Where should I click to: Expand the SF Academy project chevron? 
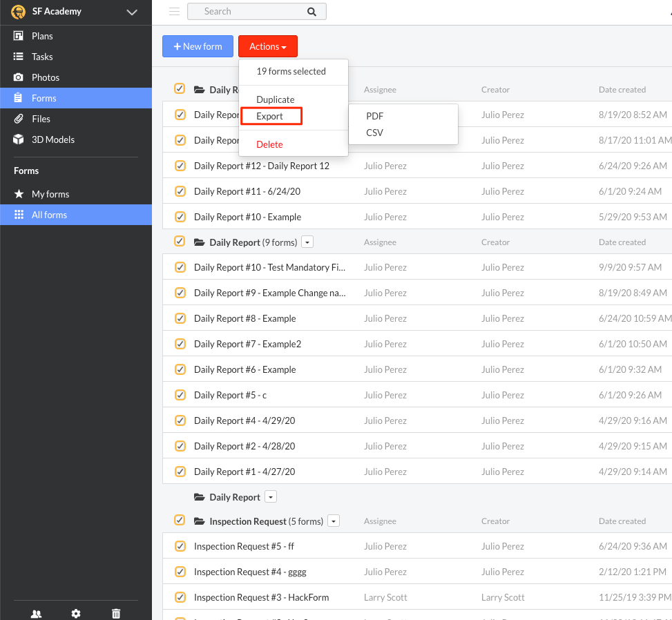(x=132, y=12)
